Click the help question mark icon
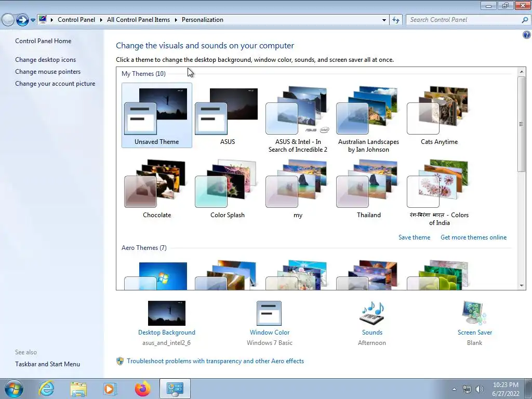Image resolution: width=532 pixels, height=399 pixels. tap(526, 35)
